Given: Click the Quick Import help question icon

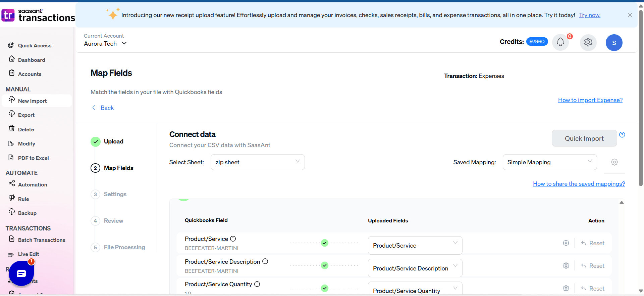Looking at the screenshot, I should [622, 135].
